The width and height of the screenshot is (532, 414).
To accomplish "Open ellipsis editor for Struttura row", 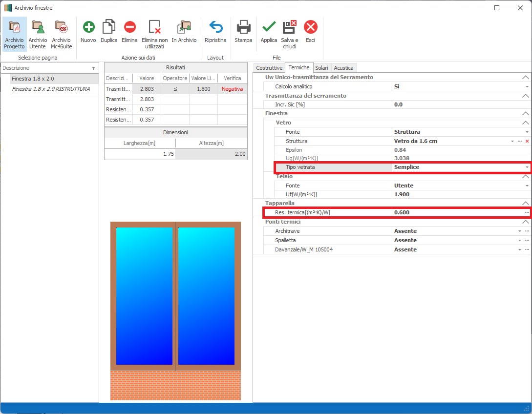I will point(520,141).
